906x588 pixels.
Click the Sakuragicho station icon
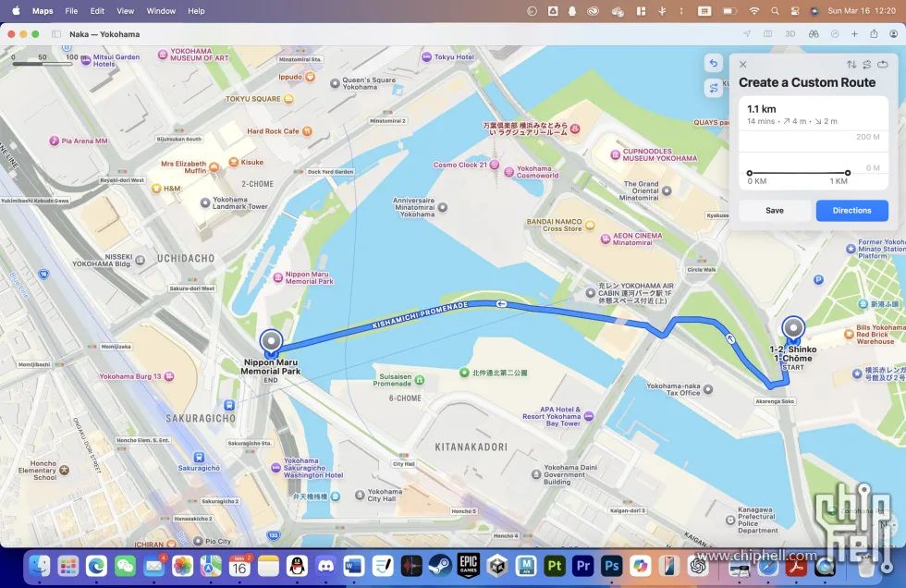click(x=199, y=458)
